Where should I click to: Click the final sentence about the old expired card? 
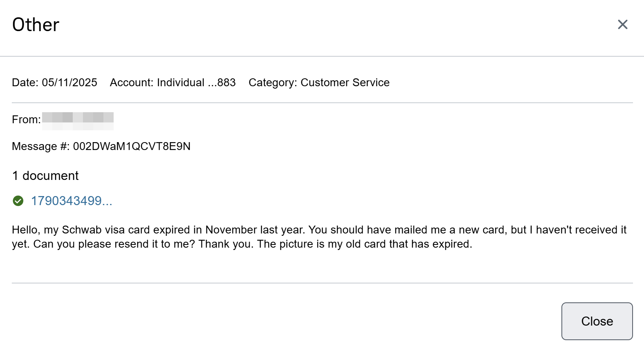point(364,244)
